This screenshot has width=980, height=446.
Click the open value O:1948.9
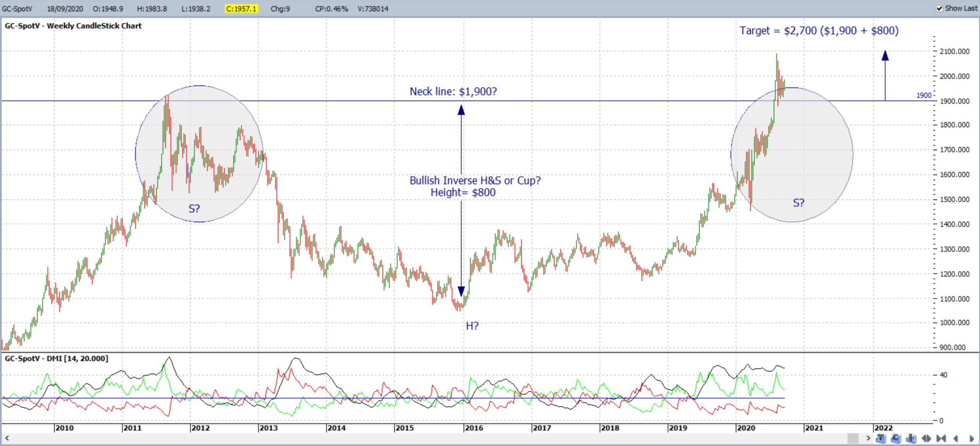coord(108,9)
